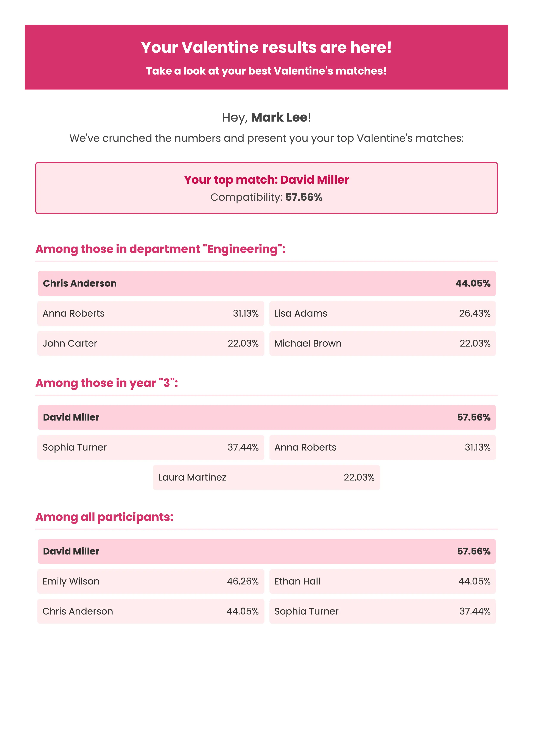The height and width of the screenshot is (756, 534).
Task: Click the "Hey, Mark Lee!" greeting
Action: coord(266,117)
